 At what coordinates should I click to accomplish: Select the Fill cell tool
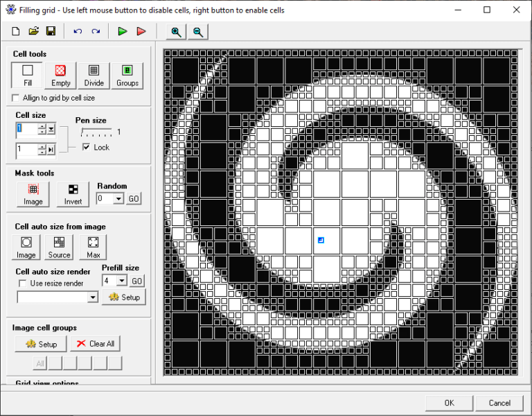[27, 76]
